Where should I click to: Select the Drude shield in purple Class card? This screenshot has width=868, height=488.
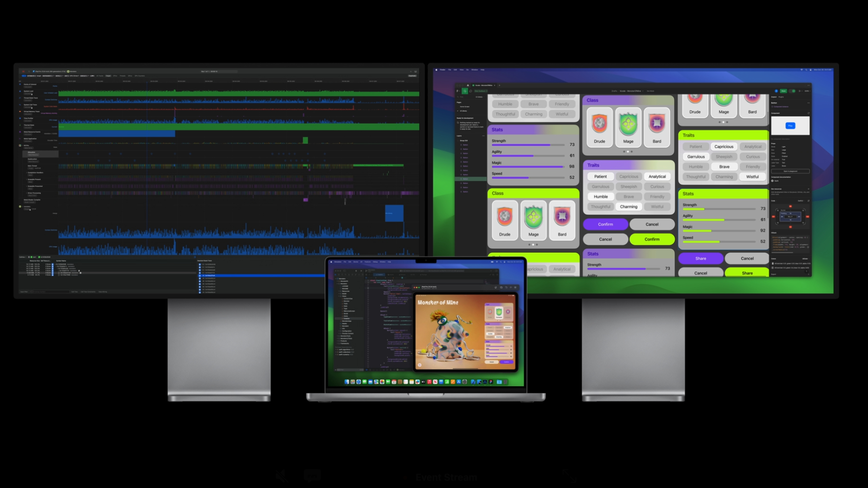pos(600,127)
